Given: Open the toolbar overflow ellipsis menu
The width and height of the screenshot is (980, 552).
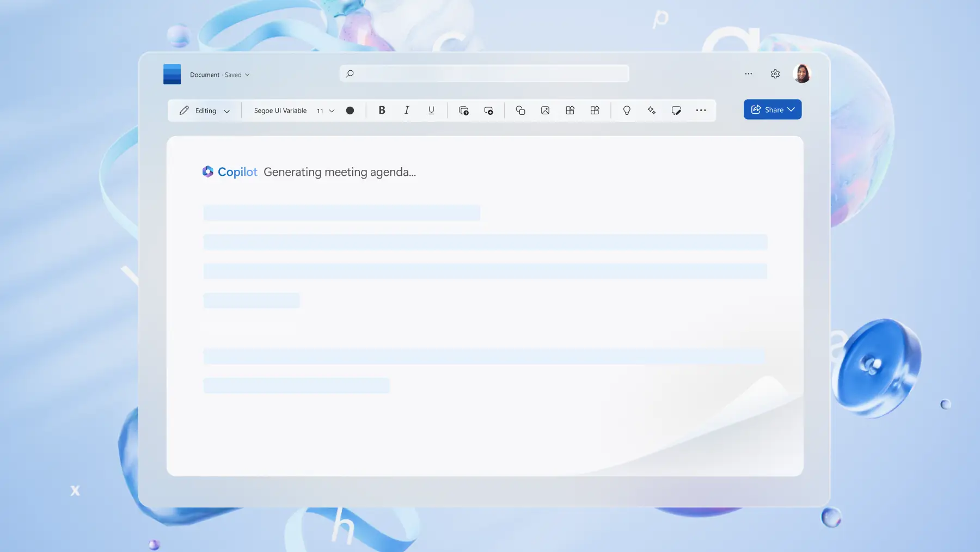Looking at the screenshot, I should click(x=701, y=110).
